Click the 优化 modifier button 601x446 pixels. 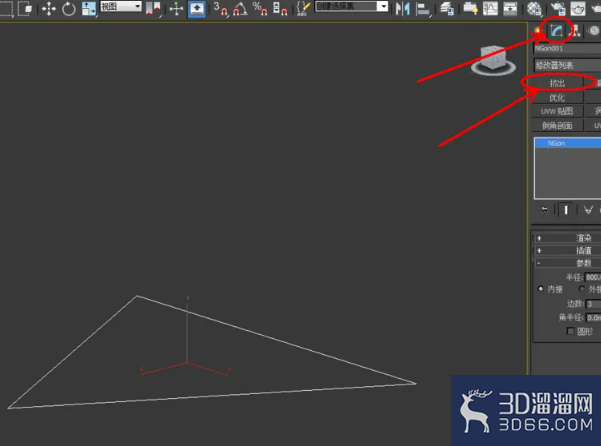tap(558, 97)
